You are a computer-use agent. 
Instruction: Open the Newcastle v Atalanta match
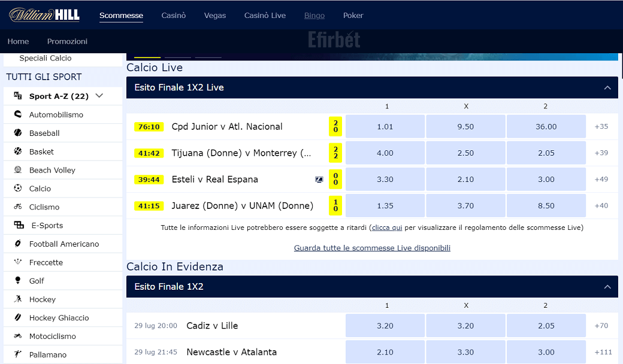point(232,352)
